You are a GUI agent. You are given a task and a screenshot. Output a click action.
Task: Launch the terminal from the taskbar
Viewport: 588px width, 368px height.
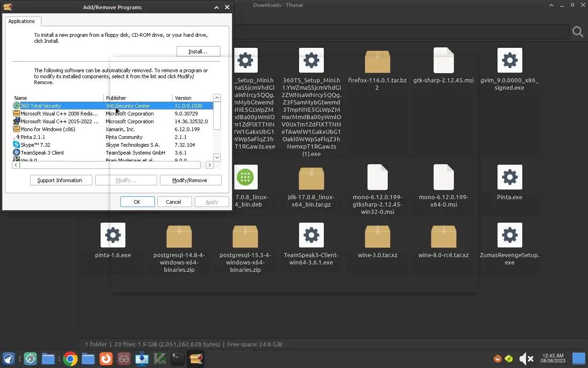point(177,359)
